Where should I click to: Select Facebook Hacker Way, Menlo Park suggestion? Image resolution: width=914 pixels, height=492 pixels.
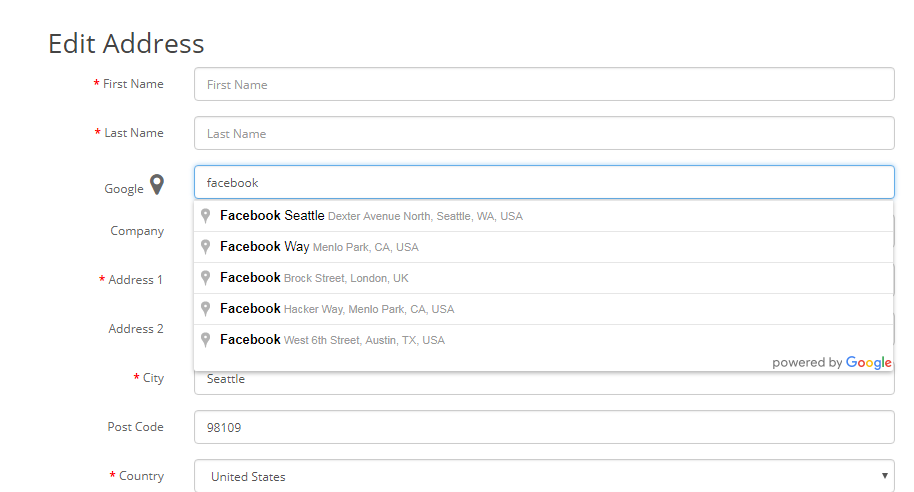(x=543, y=309)
